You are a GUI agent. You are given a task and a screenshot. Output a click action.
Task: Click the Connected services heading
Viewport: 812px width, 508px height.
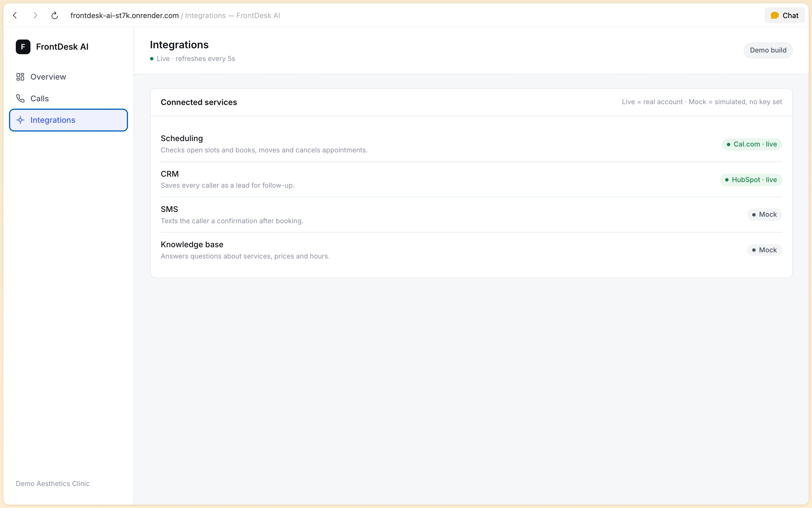pyautogui.click(x=199, y=102)
